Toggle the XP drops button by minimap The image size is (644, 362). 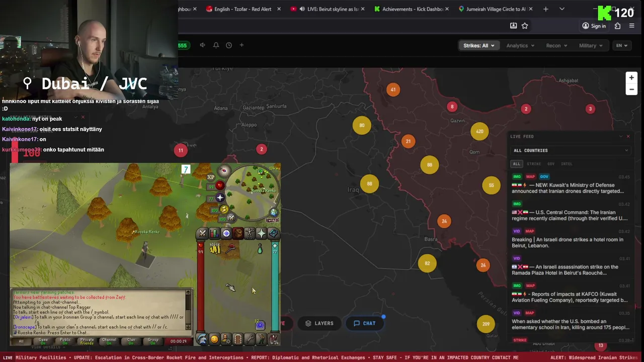pyautogui.click(x=211, y=177)
